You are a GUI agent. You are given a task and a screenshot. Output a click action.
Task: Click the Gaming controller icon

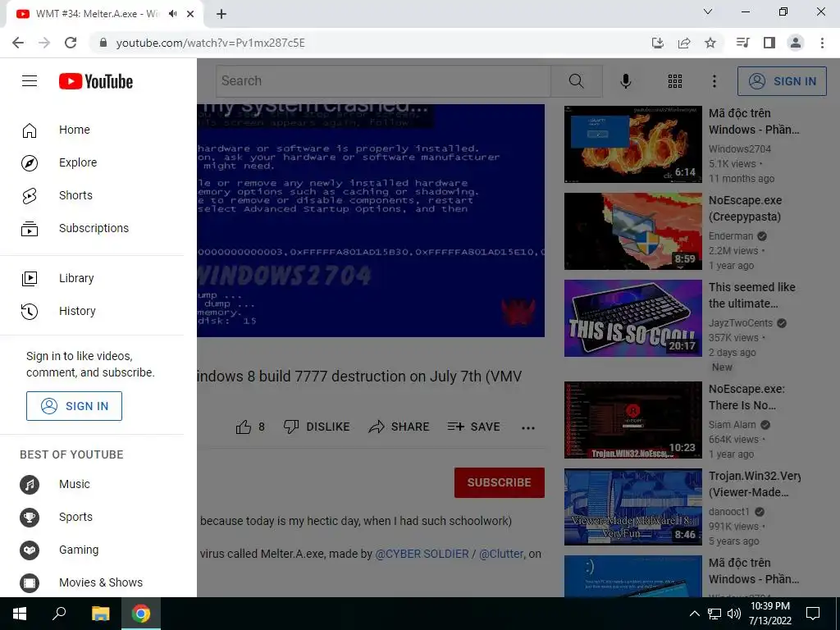30,550
